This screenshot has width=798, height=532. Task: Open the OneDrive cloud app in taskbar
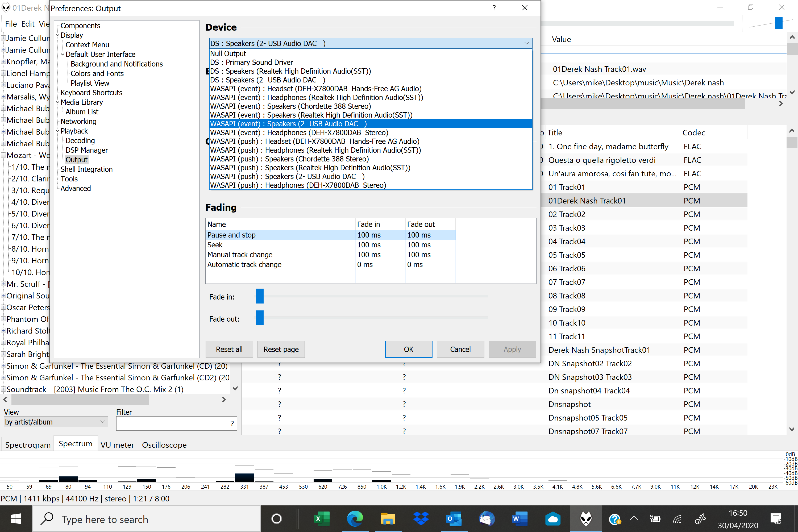tap(553, 519)
